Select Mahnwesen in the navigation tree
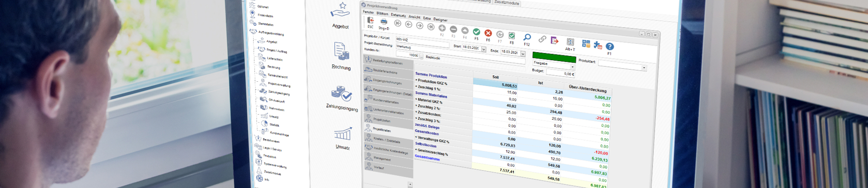The height and width of the screenshot is (188, 868). [x=277, y=109]
